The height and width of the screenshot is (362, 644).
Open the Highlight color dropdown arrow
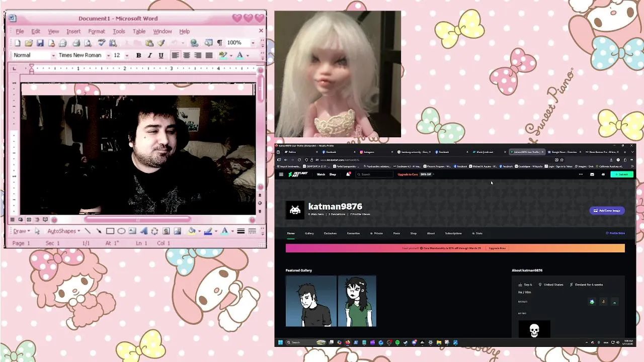[x=230, y=55]
